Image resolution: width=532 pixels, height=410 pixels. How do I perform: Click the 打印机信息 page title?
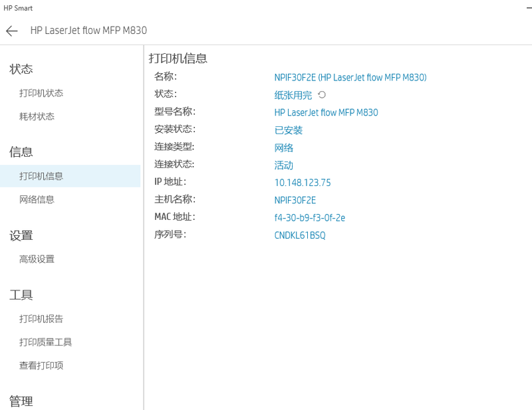pos(178,58)
